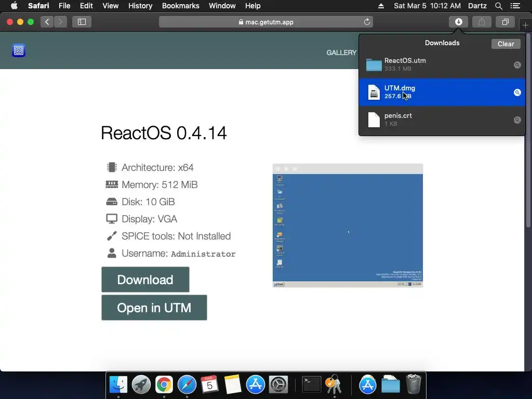Reveal UTM.dmg in Finder magnifier
This screenshot has width=532, height=399.
pyautogui.click(x=517, y=92)
